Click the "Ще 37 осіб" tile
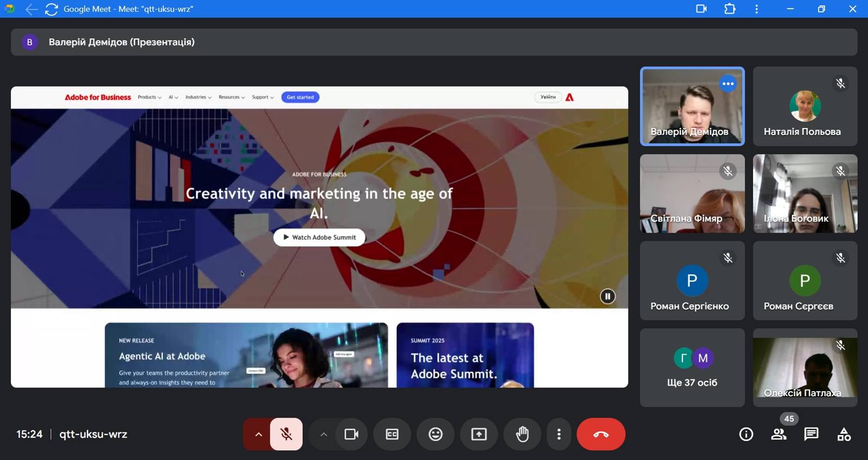This screenshot has height=460, width=868. tap(692, 368)
